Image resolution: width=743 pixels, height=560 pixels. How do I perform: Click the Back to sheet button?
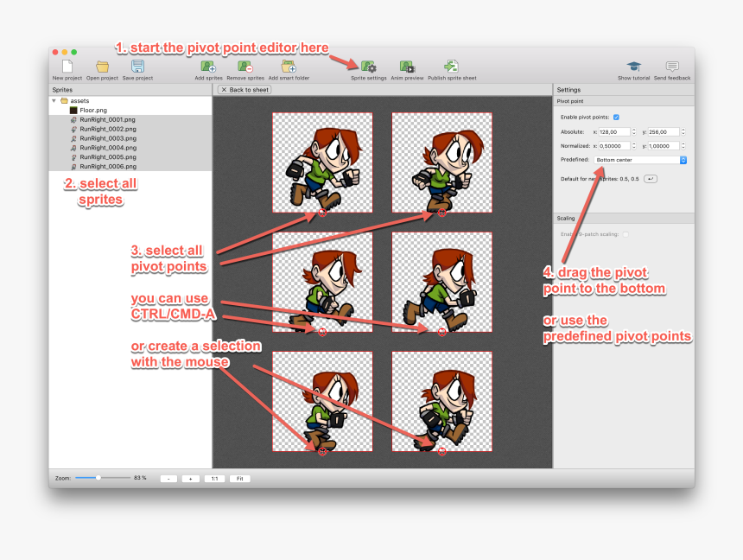coord(244,90)
